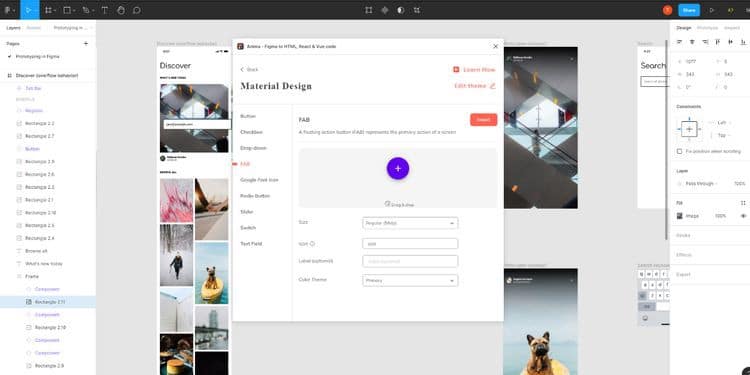Select Slider in the component list
750x375 pixels.
tap(247, 211)
